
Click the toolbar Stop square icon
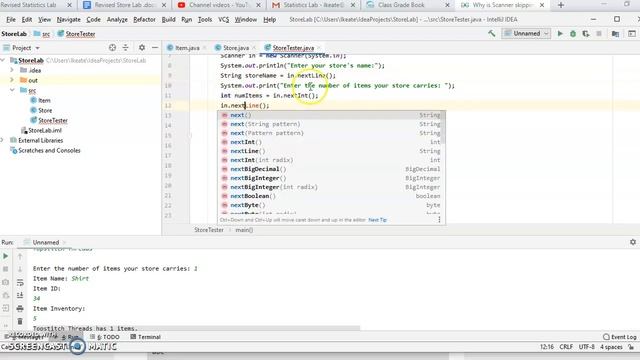[599, 34]
